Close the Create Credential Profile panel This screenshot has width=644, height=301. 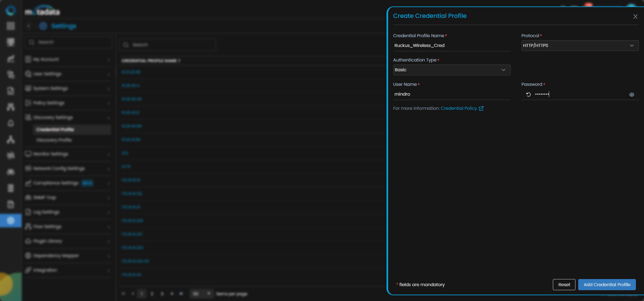(635, 17)
